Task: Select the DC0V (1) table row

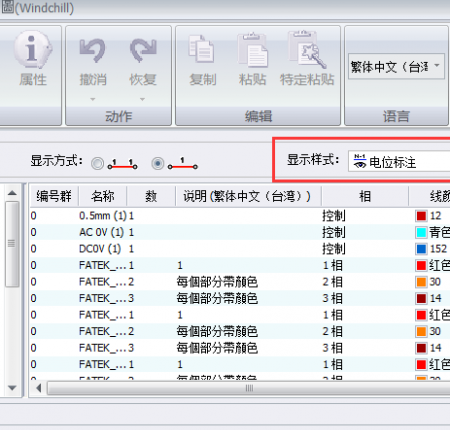Action: pyautogui.click(x=240, y=249)
